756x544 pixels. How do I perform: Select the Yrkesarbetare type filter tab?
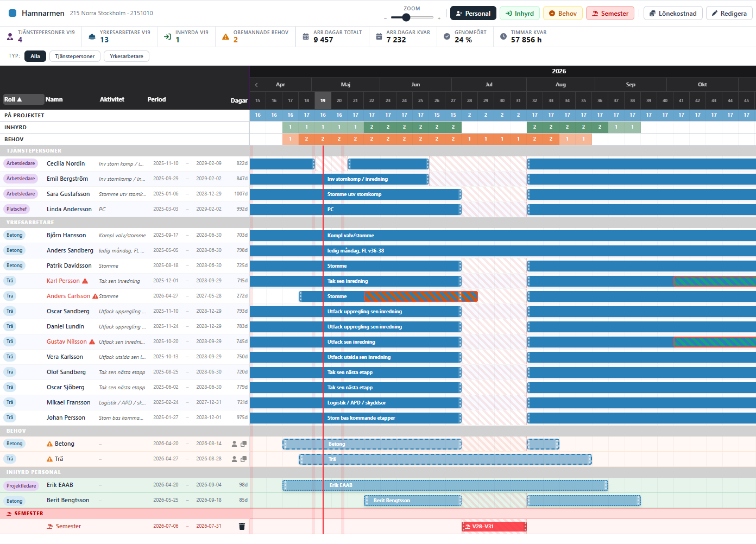tap(127, 56)
